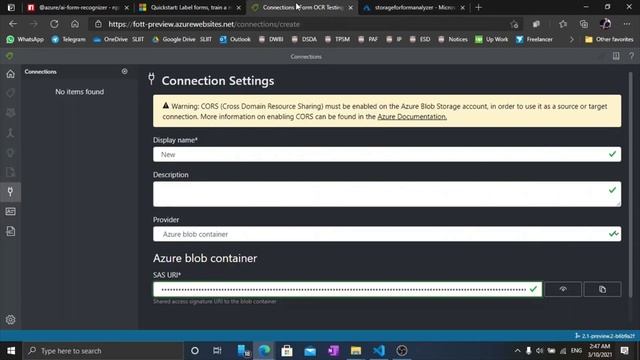Screen dimensions: 640x360
Task: Open the Azure Documentation link
Action: click(412, 117)
